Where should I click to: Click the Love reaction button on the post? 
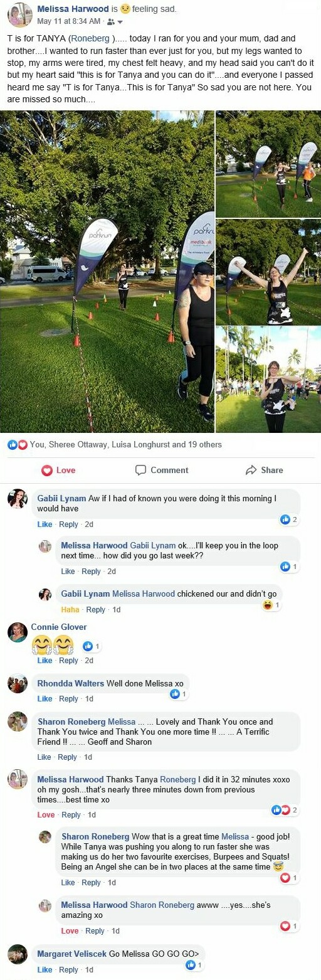[58, 470]
